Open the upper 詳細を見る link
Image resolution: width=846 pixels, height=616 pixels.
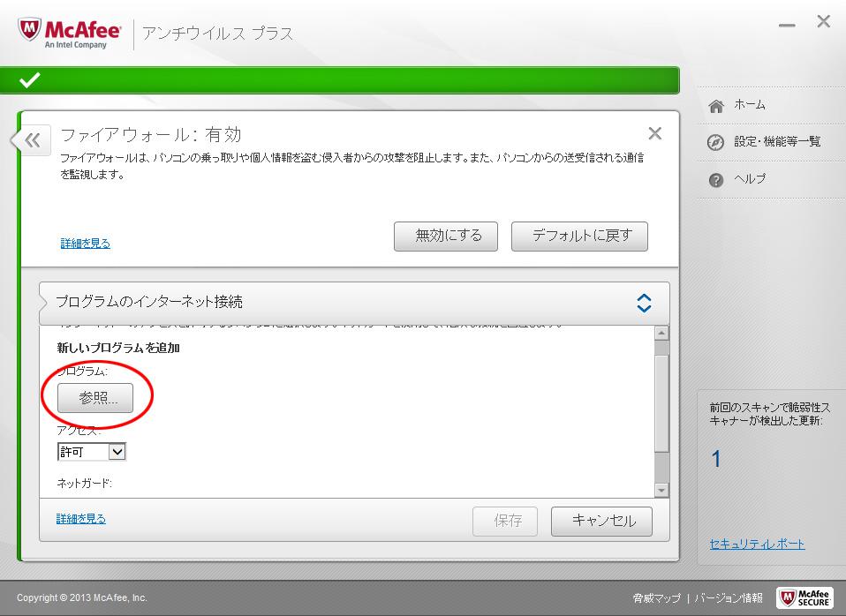[x=86, y=244]
